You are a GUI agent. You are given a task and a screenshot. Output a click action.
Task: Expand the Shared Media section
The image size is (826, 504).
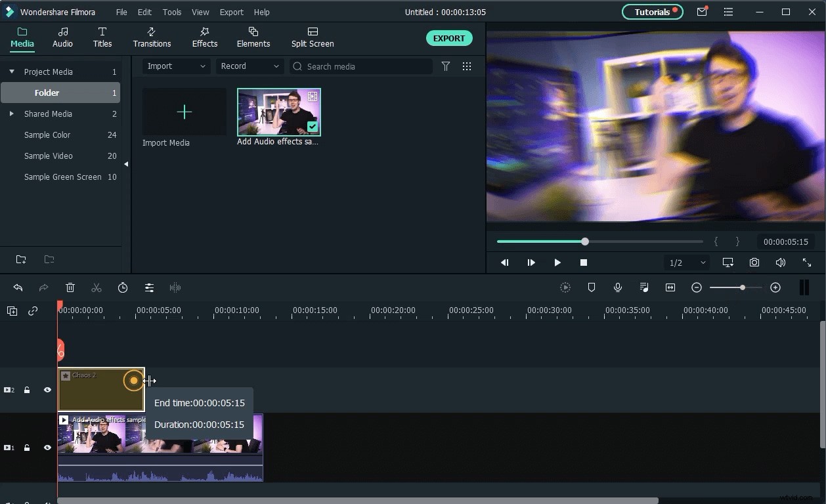(11, 114)
